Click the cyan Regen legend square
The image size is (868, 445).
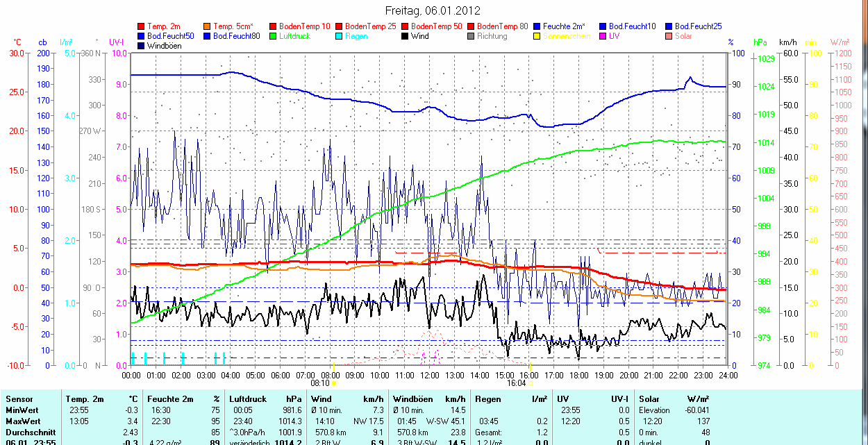[x=339, y=36]
